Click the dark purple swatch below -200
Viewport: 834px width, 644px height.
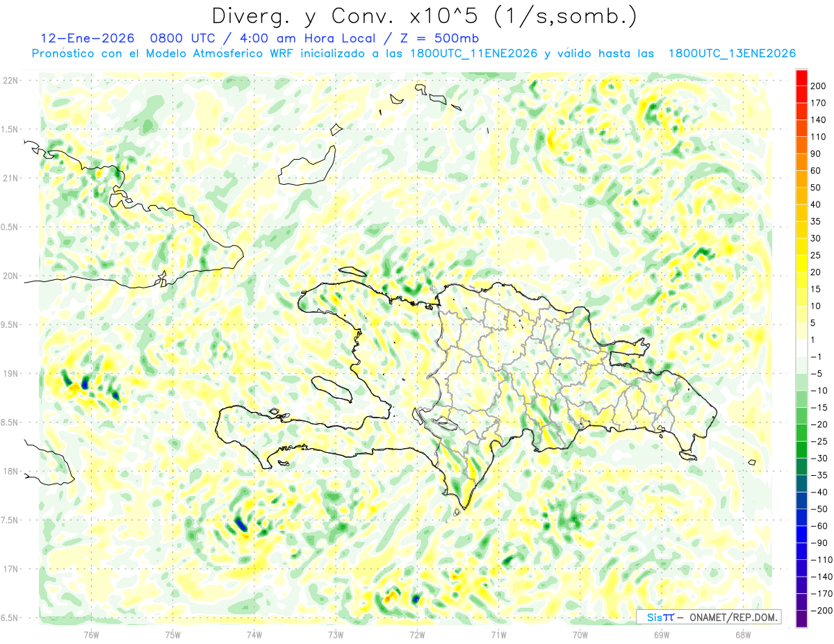coord(801,619)
